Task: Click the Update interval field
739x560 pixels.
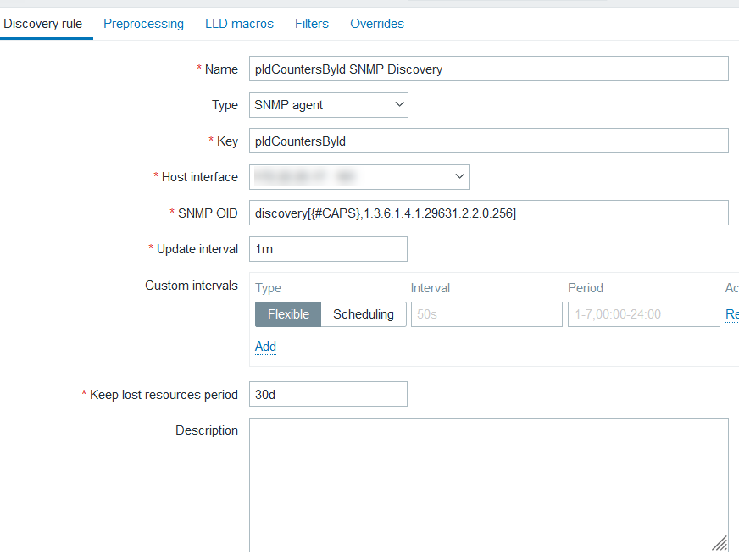Action: click(x=328, y=249)
